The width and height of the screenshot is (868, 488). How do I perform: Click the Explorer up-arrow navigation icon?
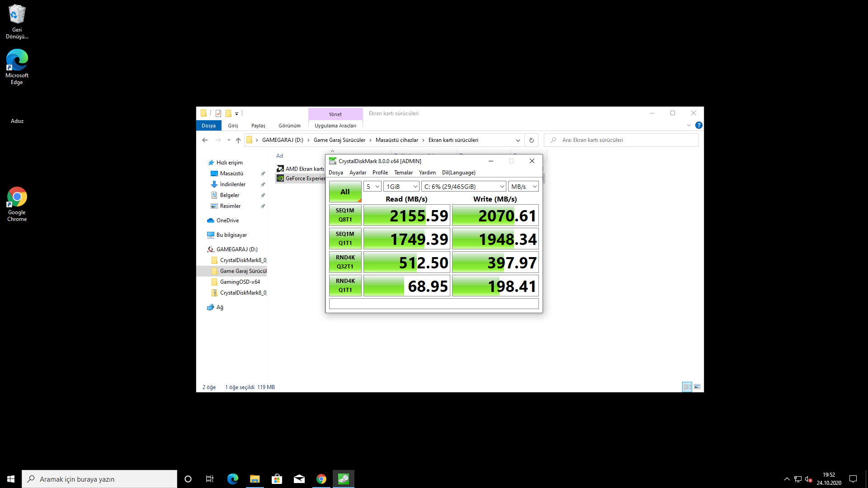[238, 140]
